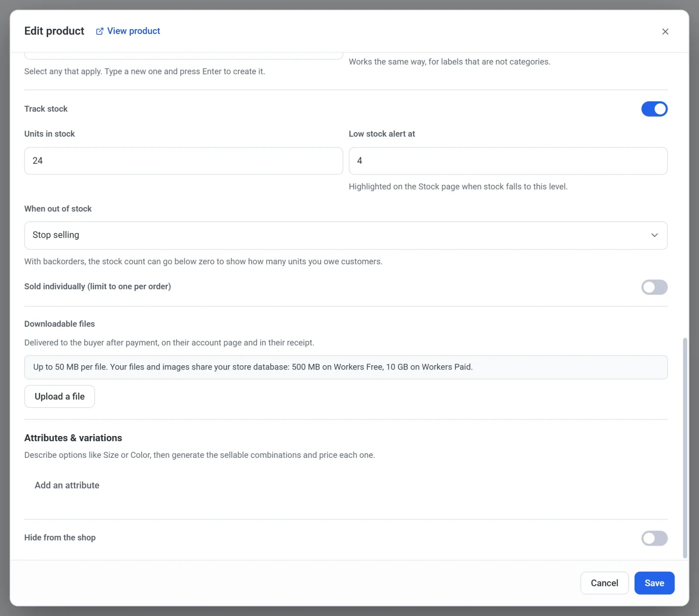Click the 'Delivered to the buyer after payment' description
The width and height of the screenshot is (699, 616).
coord(169,343)
